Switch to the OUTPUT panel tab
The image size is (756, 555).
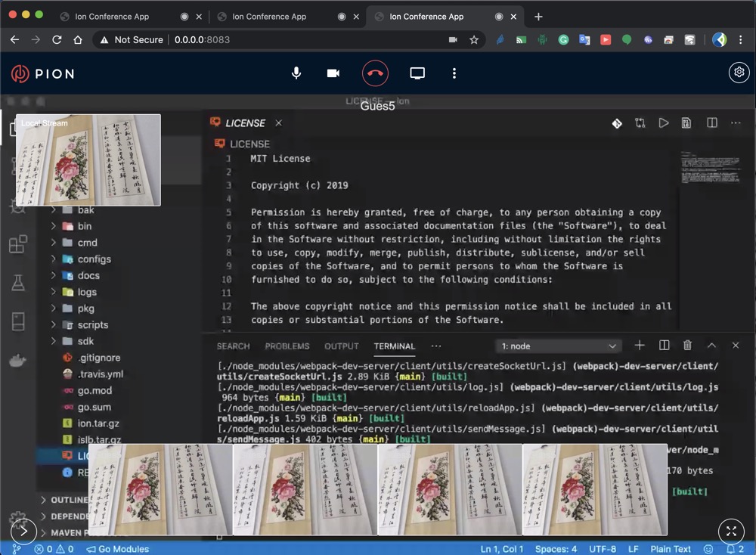point(342,346)
